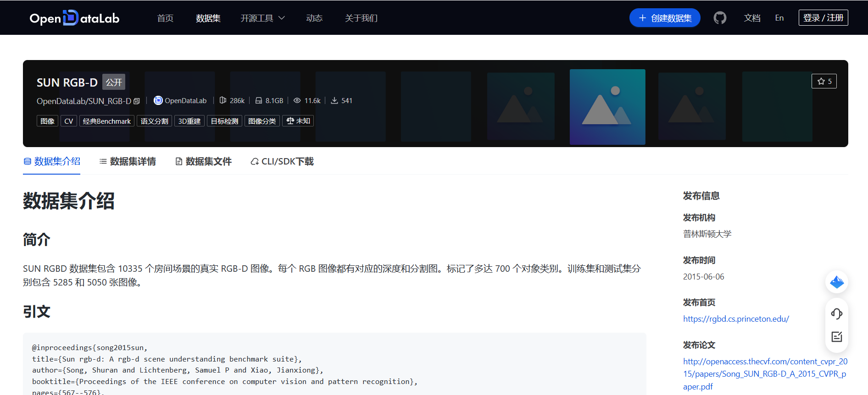The width and height of the screenshot is (868, 395).
Task: Switch to the CLI/SDK下载 tab
Action: coord(282,161)
